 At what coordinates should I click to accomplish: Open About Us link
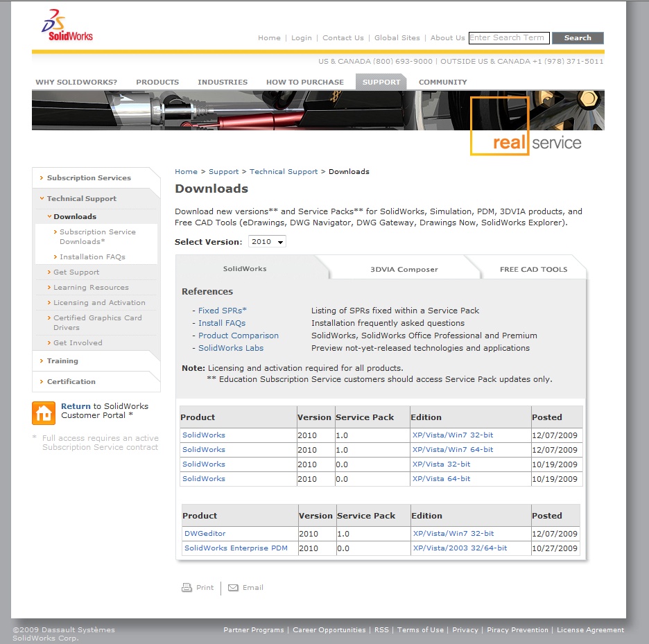click(x=447, y=37)
